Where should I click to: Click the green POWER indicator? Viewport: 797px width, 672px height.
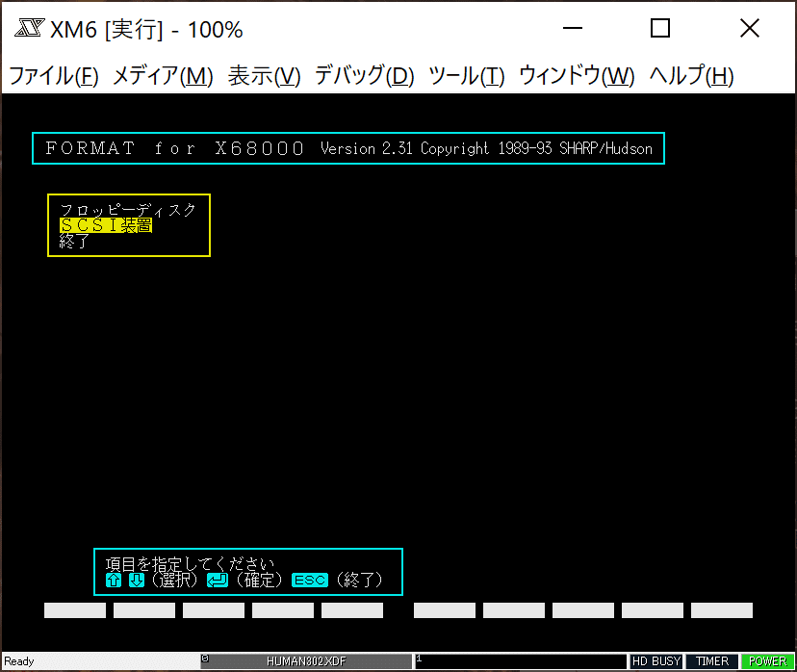pyautogui.click(x=767, y=661)
